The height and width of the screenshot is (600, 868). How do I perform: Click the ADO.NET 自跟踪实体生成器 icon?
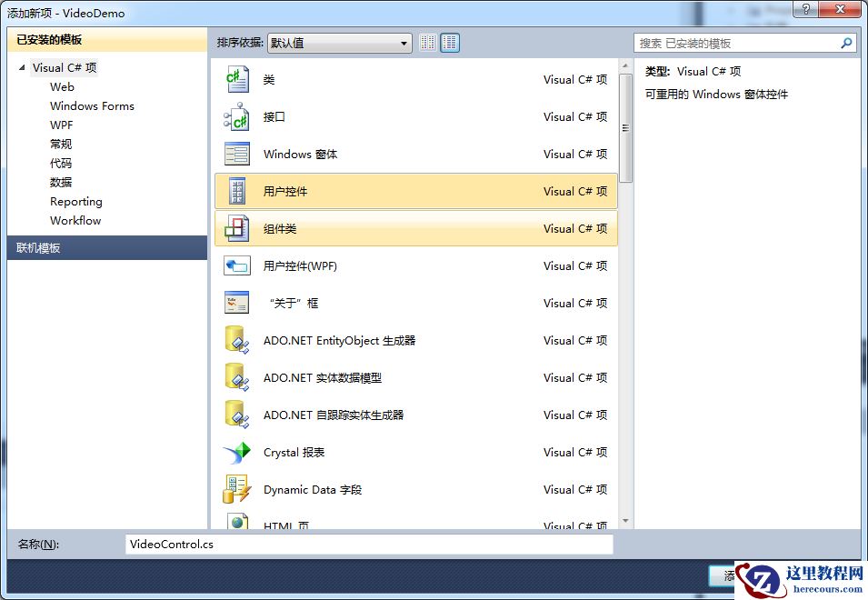tap(237, 415)
